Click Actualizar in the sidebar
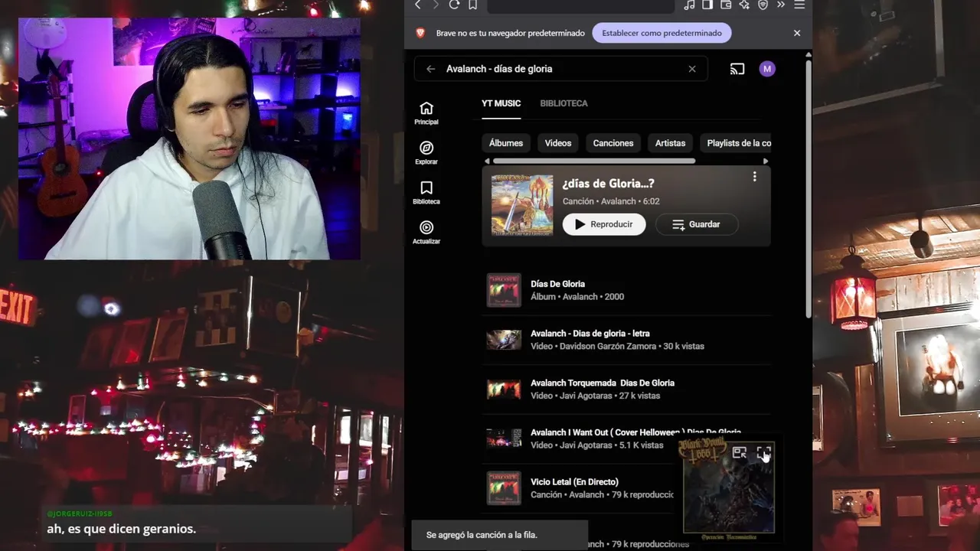Image resolution: width=980 pixels, height=551 pixels. point(426,233)
